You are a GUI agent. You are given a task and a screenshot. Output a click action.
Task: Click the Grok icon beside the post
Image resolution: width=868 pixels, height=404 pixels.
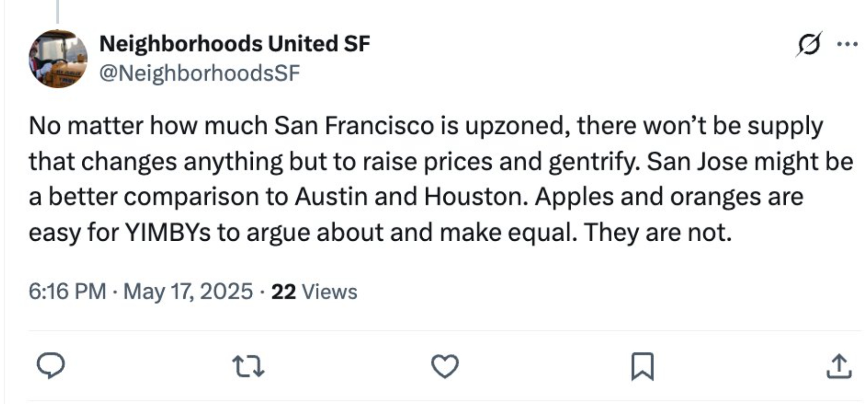[809, 45]
